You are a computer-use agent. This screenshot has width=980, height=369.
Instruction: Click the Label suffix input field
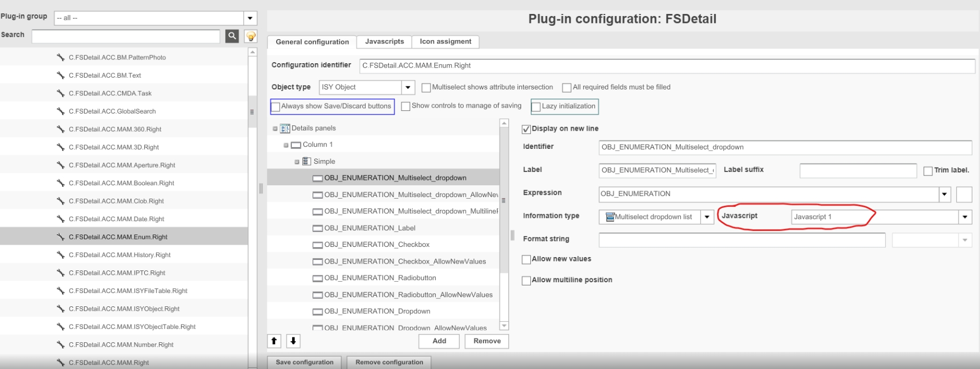(x=857, y=170)
